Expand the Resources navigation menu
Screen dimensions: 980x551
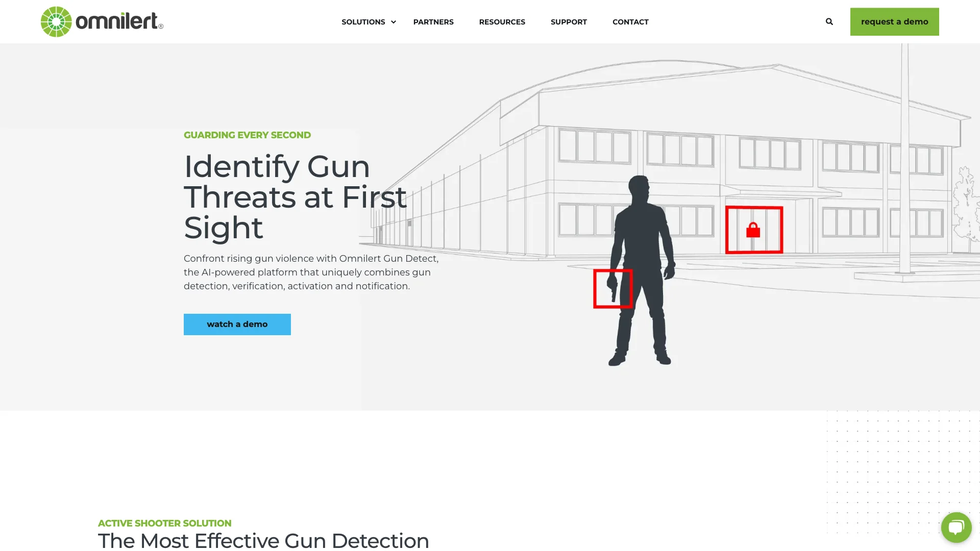point(502,21)
